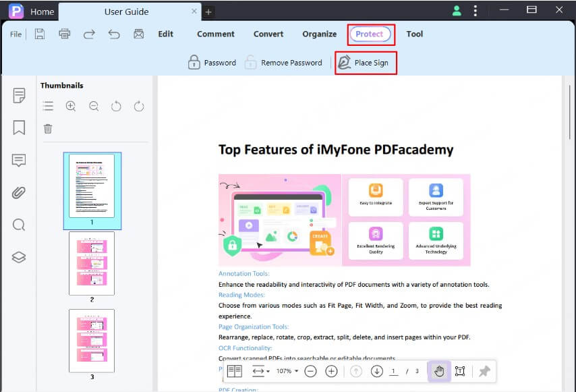Open the File menu
Image resolution: width=576 pixels, height=392 pixels.
[x=16, y=34]
